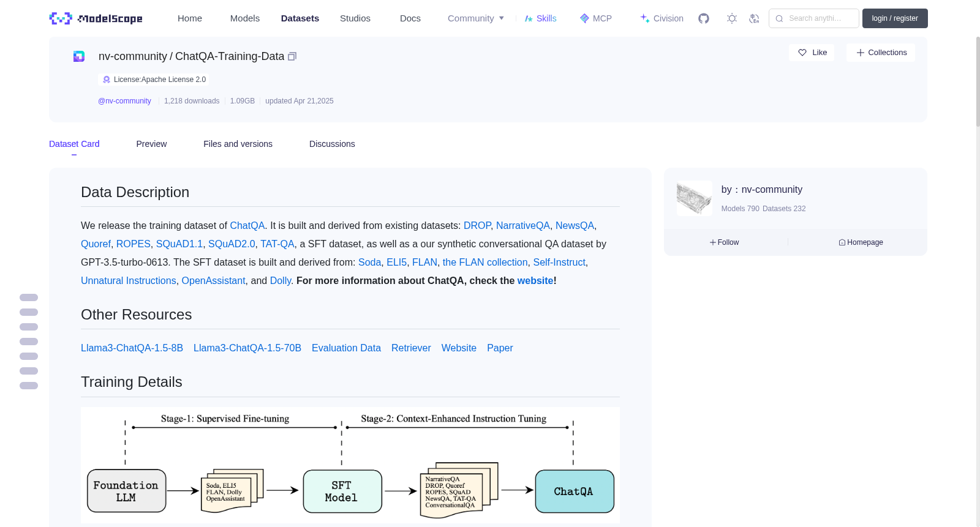
Task: Open the Soda dataset link
Action: click(370, 263)
